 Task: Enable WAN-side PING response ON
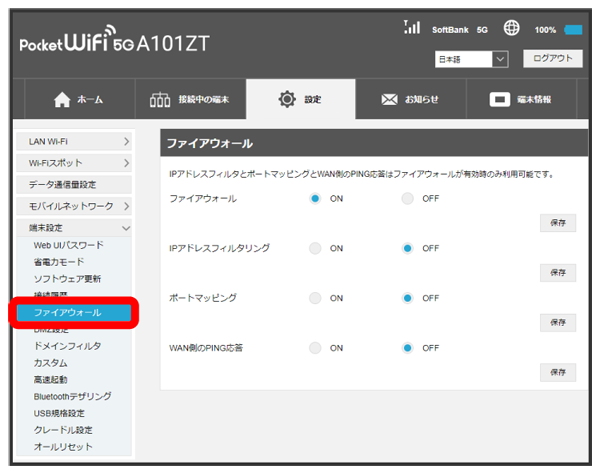tap(315, 348)
